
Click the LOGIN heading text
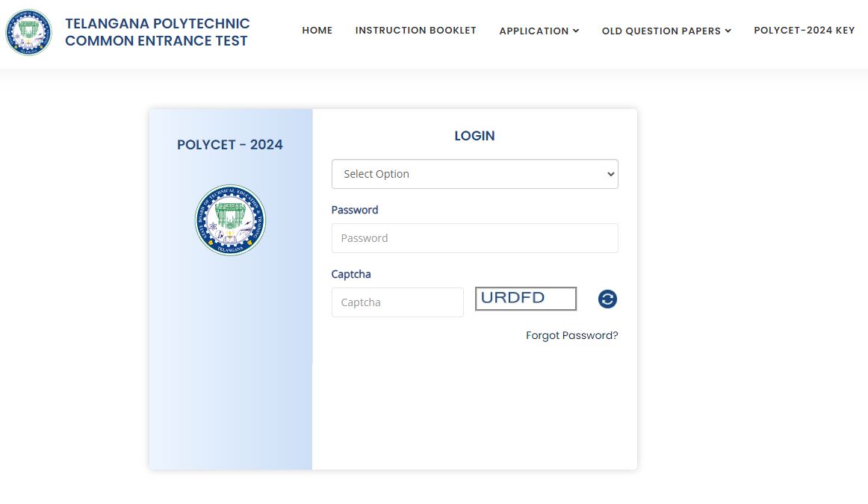[474, 136]
